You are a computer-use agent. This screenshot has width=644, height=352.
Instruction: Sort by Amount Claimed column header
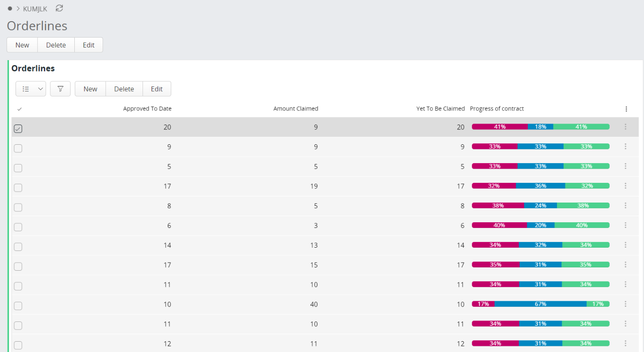295,109
